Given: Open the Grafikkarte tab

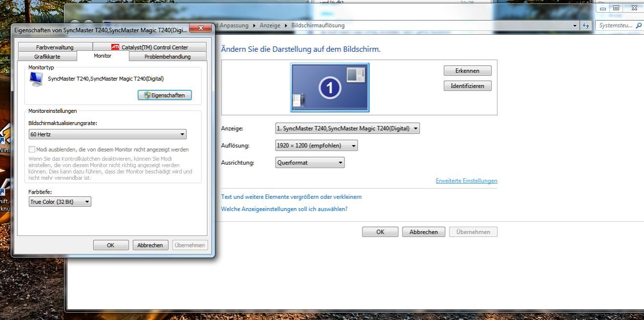Looking at the screenshot, I should (47, 57).
